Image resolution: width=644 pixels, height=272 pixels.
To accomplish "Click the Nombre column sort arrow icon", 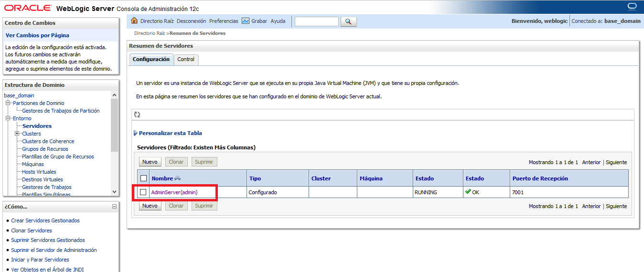I will [x=178, y=178].
